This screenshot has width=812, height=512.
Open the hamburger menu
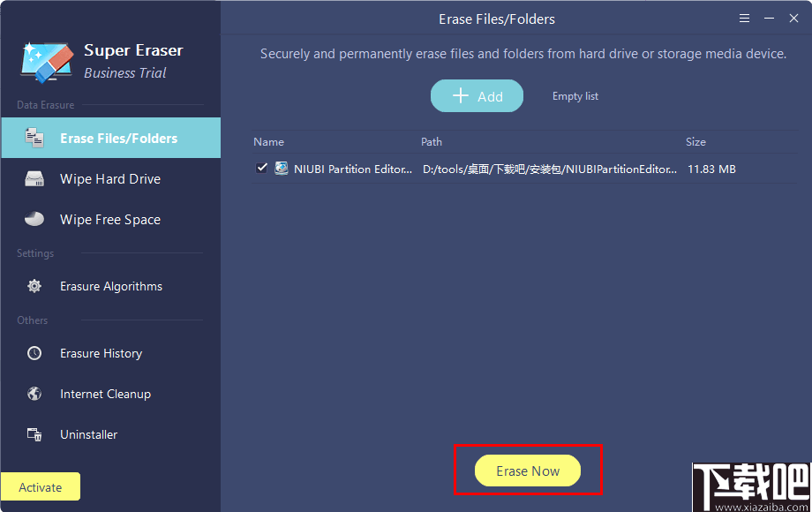(x=745, y=18)
